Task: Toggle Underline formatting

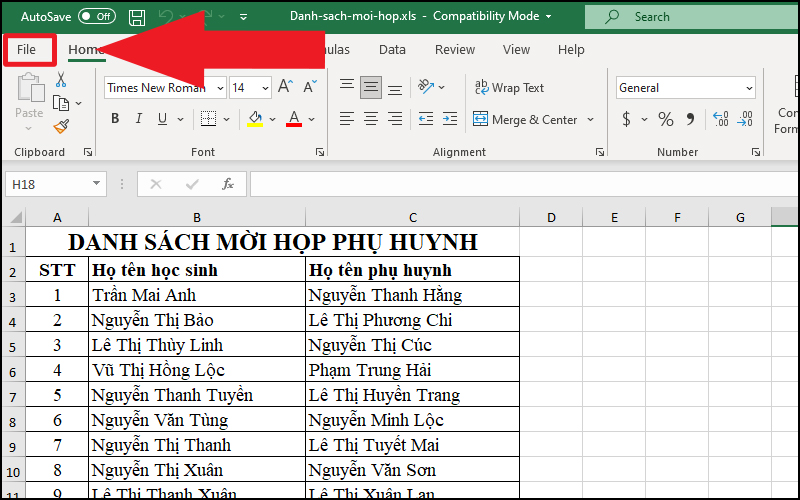Action: click(162, 119)
